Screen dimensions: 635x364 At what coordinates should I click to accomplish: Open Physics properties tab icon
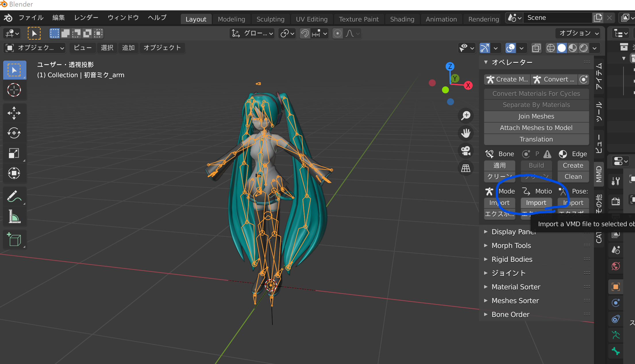pyautogui.click(x=616, y=303)
